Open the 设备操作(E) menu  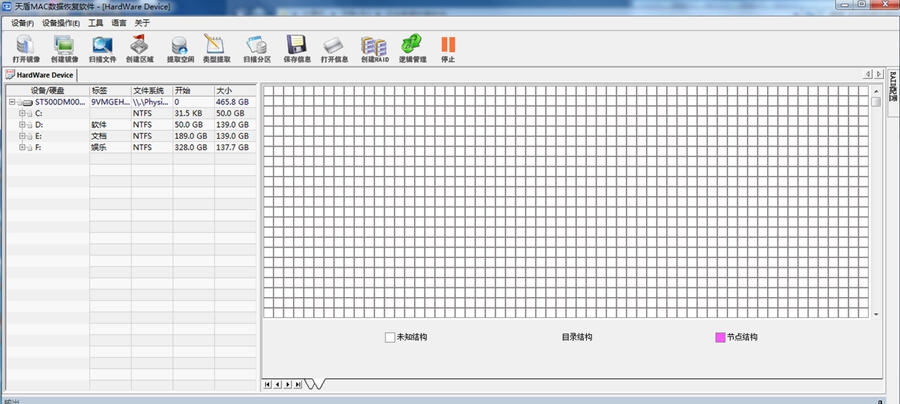[61, 24]
